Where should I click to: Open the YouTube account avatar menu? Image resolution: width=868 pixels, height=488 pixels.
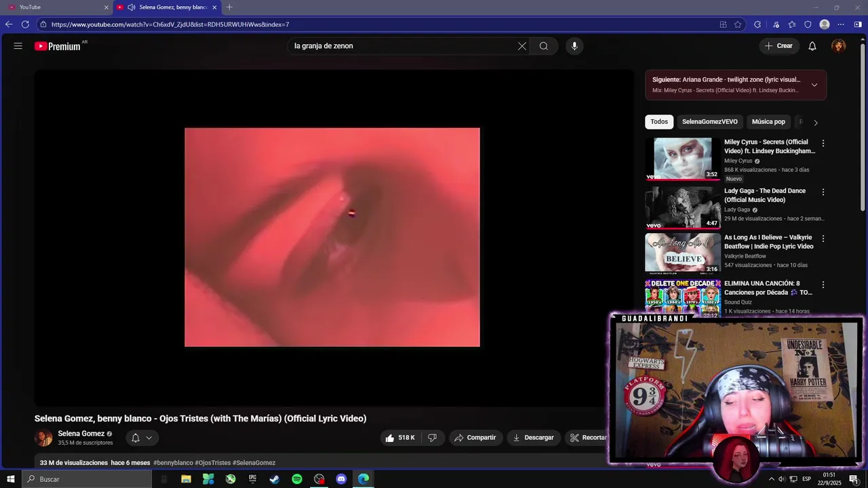pyautogui.click(x=839, y=46)
